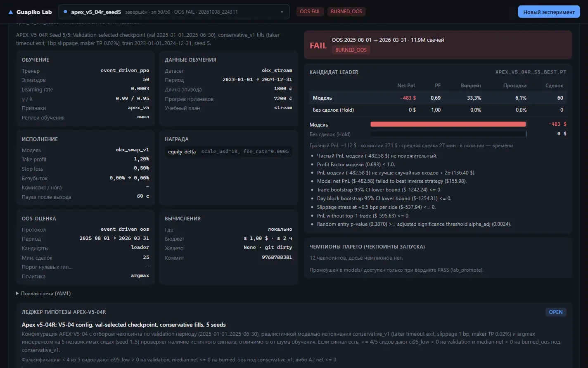Viewport: 588px width, 368px height.
Task: Select the dataset value okx_stream
Action: (277, 70)
